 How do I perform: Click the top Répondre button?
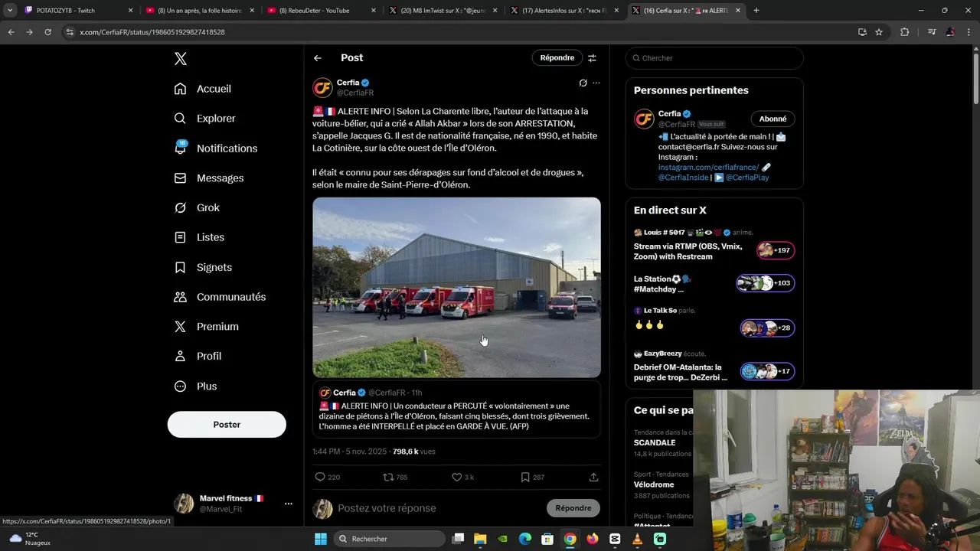557,58
